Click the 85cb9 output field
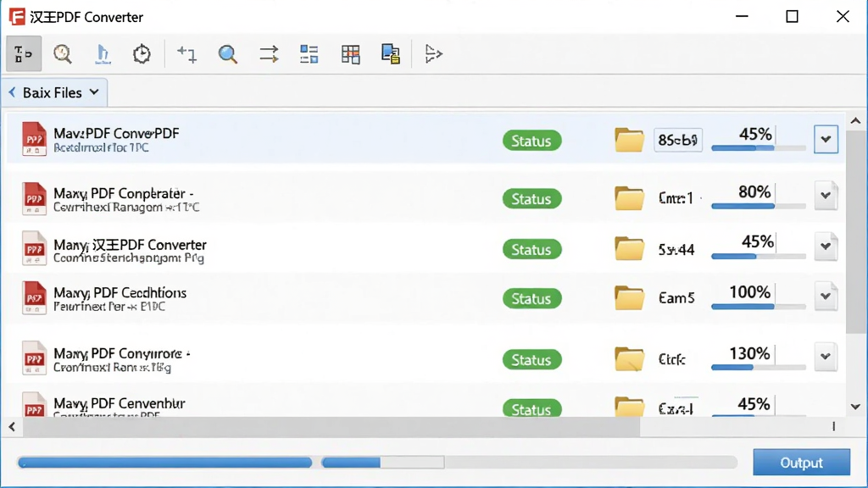868x488 pixels. point(678,140)
